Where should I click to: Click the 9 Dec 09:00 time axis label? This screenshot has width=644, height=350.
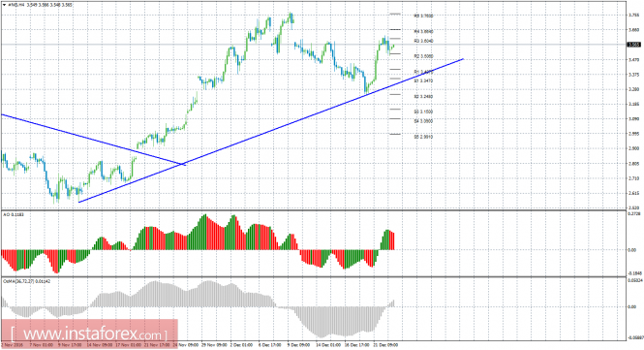(298, 345)
